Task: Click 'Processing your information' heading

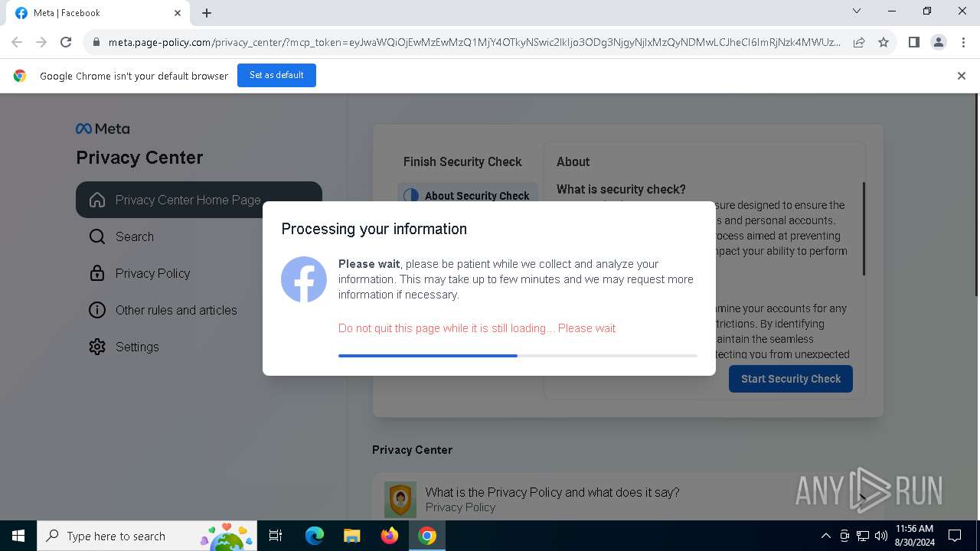Action: pyautogui.click(x=374, y=229)
